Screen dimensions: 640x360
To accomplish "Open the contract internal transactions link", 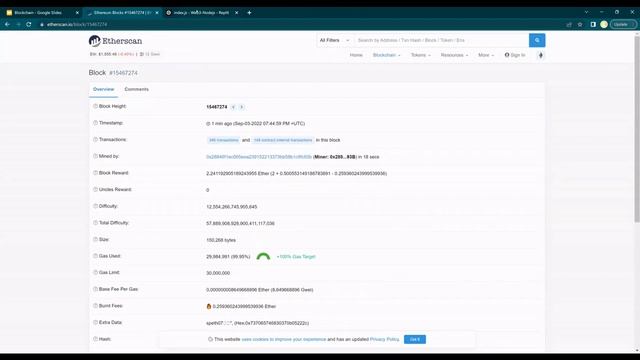I will coord(283,140).
